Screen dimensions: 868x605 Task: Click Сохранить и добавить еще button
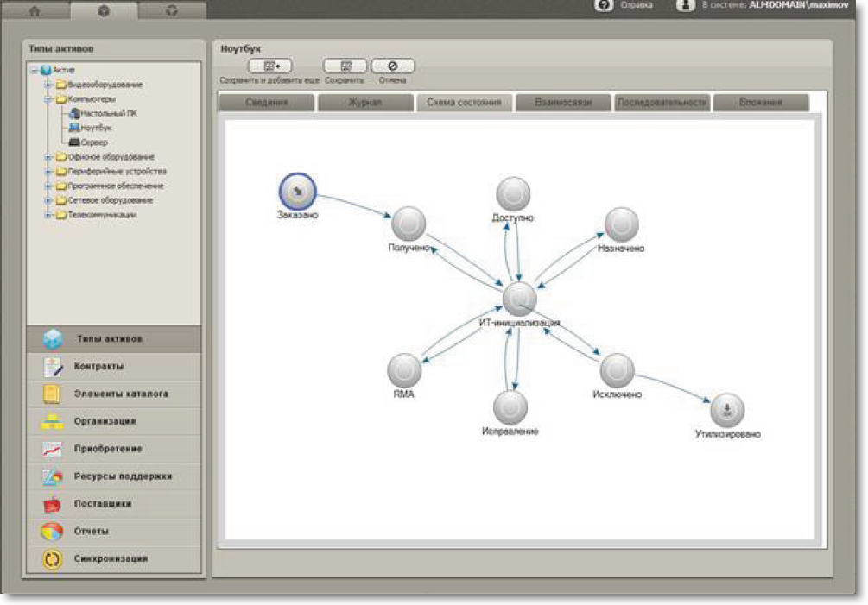[x=269, y=66]
